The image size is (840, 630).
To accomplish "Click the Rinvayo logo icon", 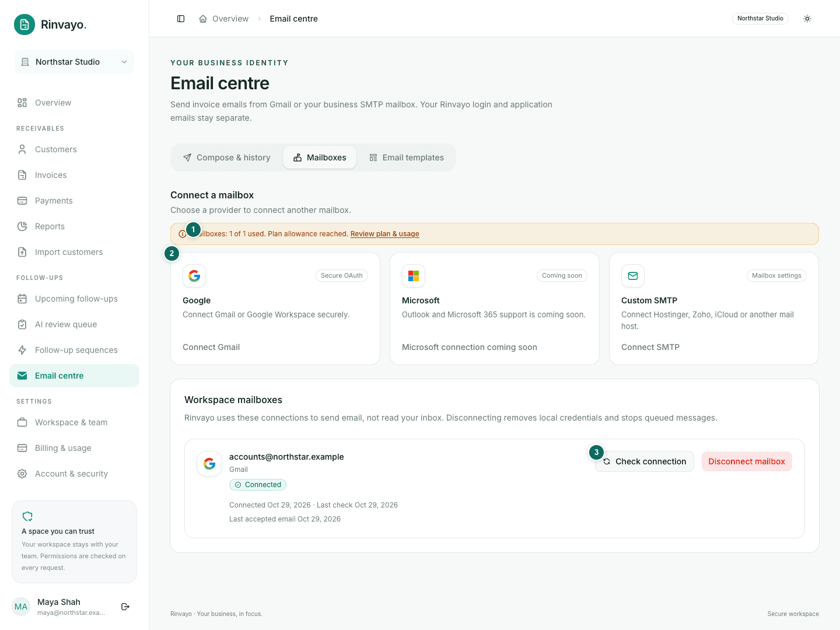I will point(24,24).
